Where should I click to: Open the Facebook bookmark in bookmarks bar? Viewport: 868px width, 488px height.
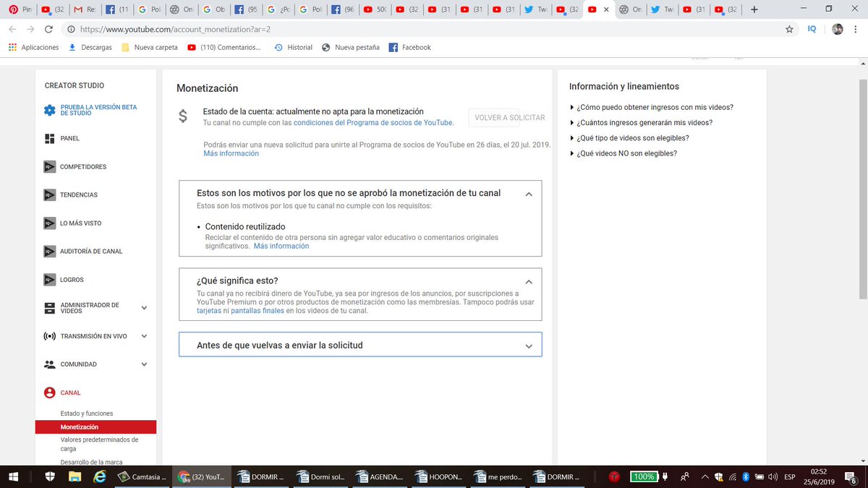[x=409, y=47]
